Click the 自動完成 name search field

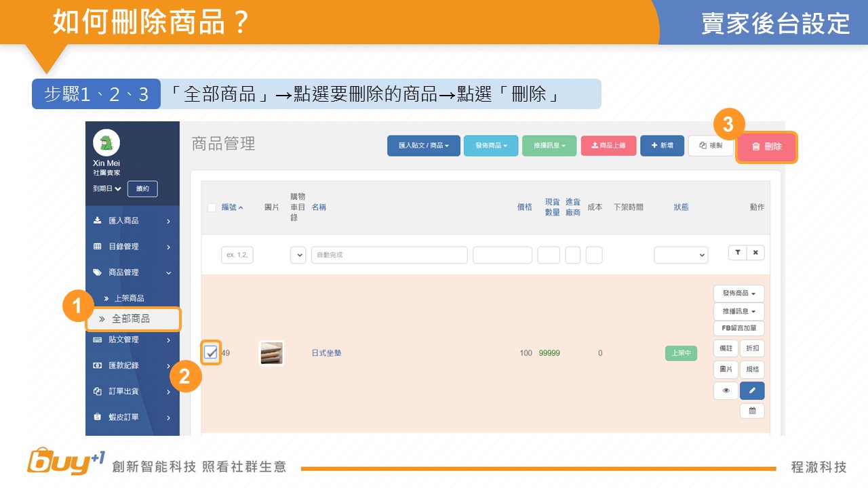pyautogui.click(x=389, y=255)
